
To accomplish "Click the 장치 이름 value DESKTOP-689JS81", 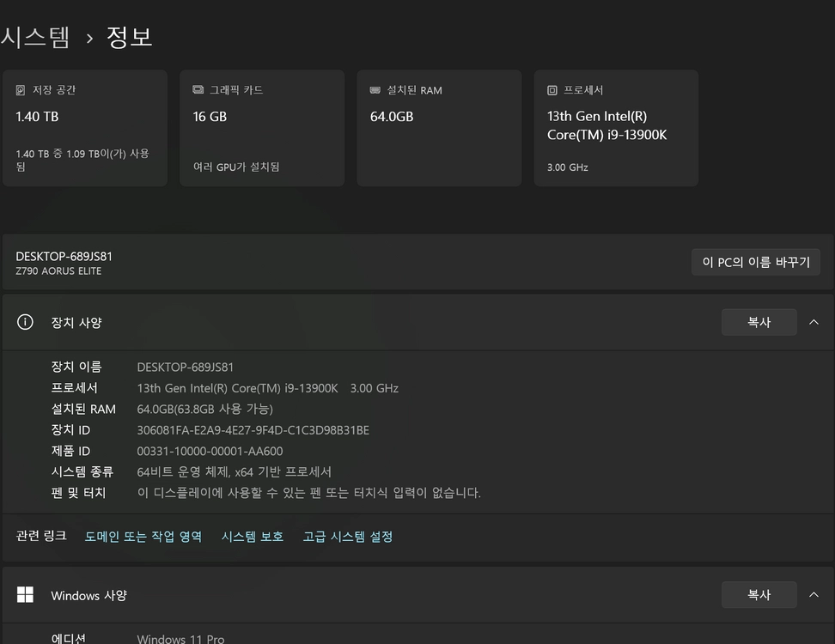I will click(186, 368).
